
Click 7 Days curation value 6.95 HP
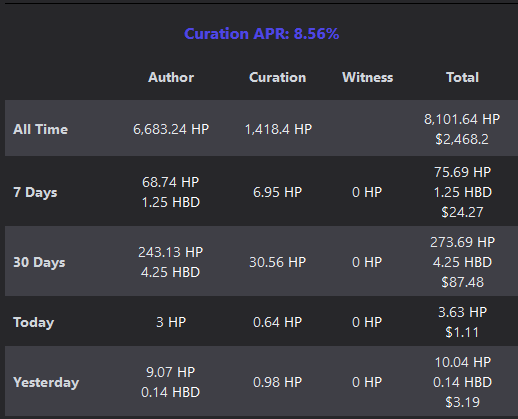pos(277,192)
